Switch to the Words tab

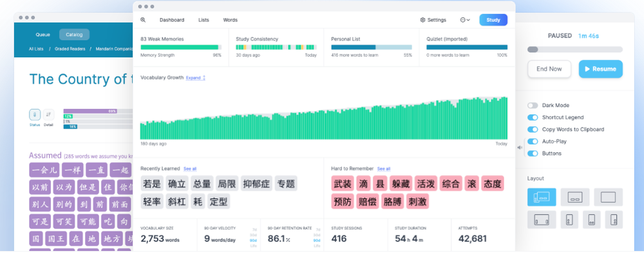point(231,20)
